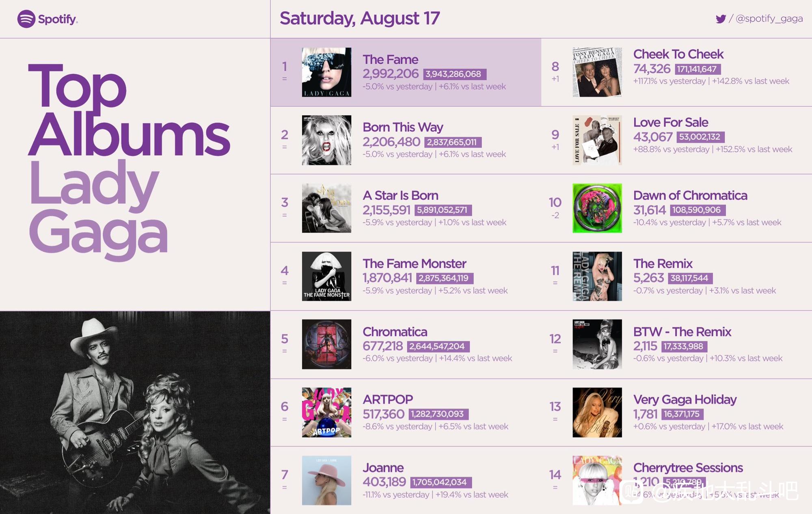Screen dimensions: 812x514
Task: Open Very Gaga Holiday album cover
Action: pyautogui.click(x=597, y=412)
